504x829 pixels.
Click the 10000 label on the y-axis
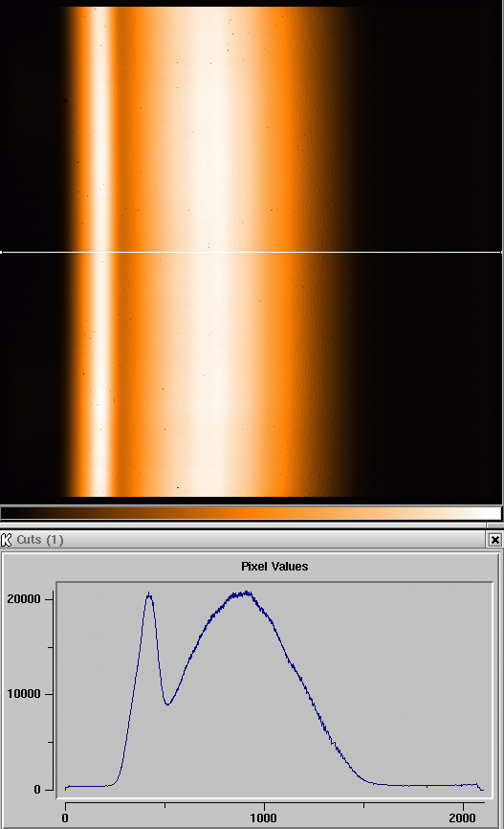click(x=23, y=694)
